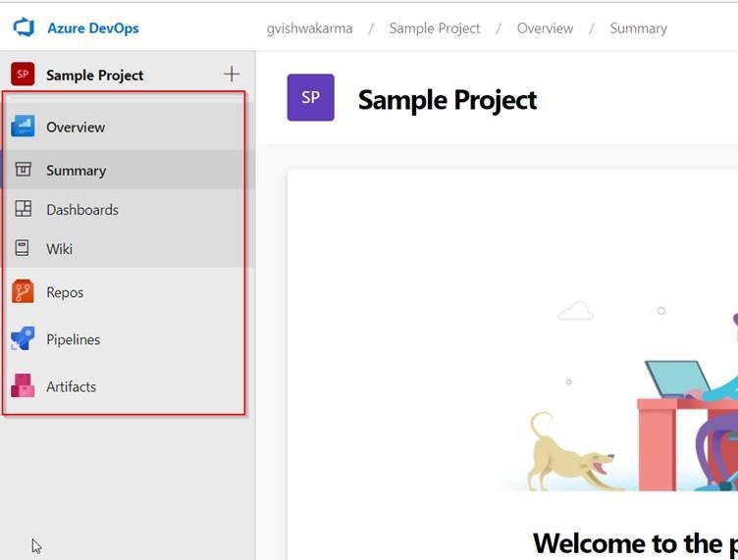Image resolution: width=738 pixels, height=560 pixels.
Task: Select the Wiki menu item text
Action: pyautogui.click(x=59, y=249)
